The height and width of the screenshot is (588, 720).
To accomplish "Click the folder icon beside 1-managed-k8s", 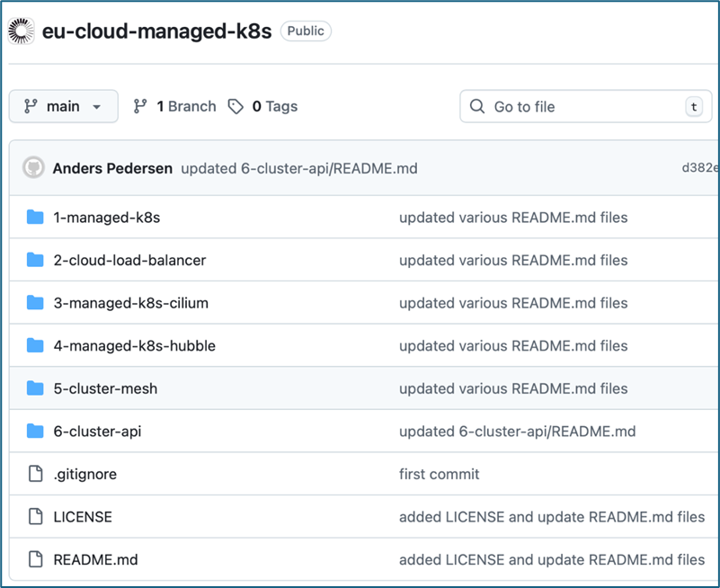I will 35,217.
